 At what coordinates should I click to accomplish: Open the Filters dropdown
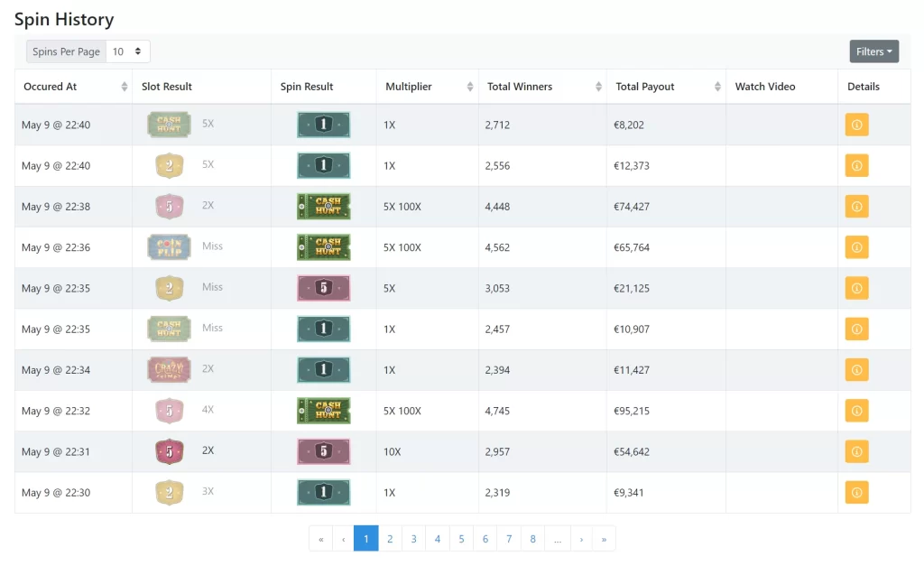click(x=873, y=51)
